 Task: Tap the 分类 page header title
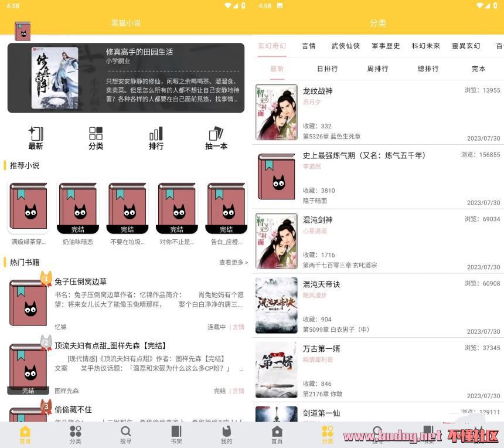coord(378,23)
